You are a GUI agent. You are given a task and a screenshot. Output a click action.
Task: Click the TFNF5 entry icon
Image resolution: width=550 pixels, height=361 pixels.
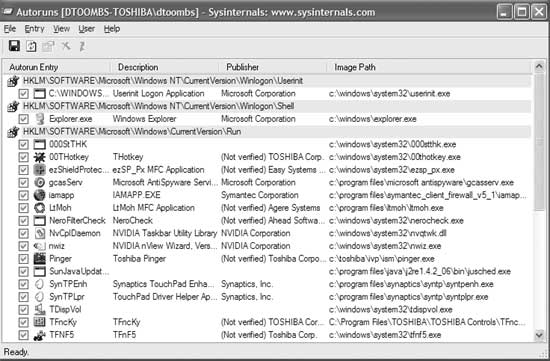(40, 335)
